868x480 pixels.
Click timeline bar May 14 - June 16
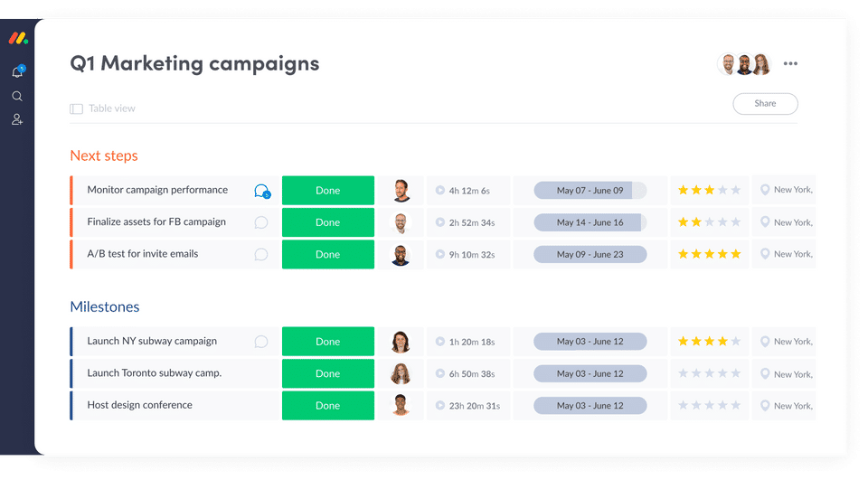tap(590, 222)
